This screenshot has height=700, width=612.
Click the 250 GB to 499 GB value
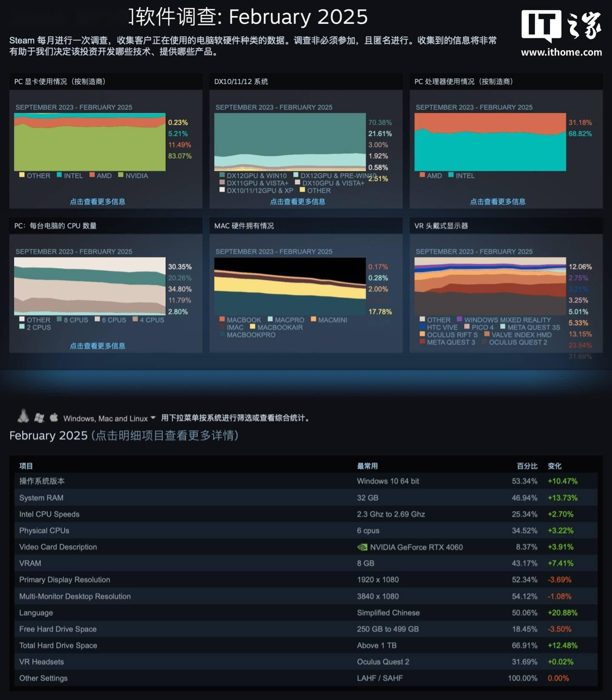click(388, 629)
